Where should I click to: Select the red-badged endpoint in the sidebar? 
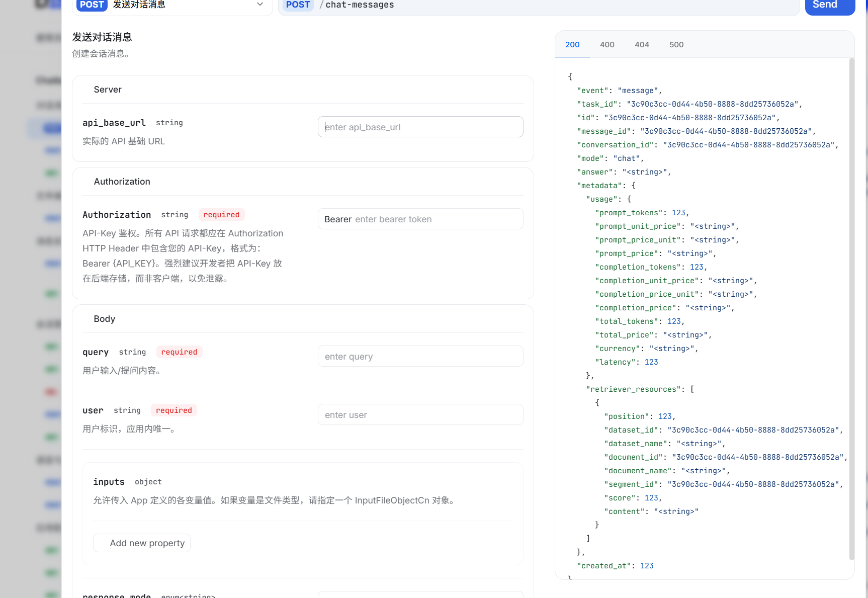point(51,392)
